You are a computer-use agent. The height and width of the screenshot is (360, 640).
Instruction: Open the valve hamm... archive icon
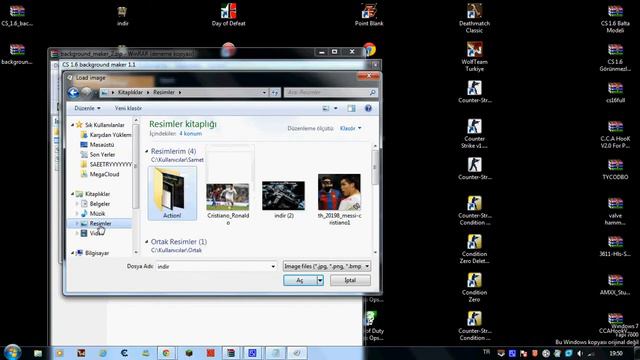click(x=615, y=211)
